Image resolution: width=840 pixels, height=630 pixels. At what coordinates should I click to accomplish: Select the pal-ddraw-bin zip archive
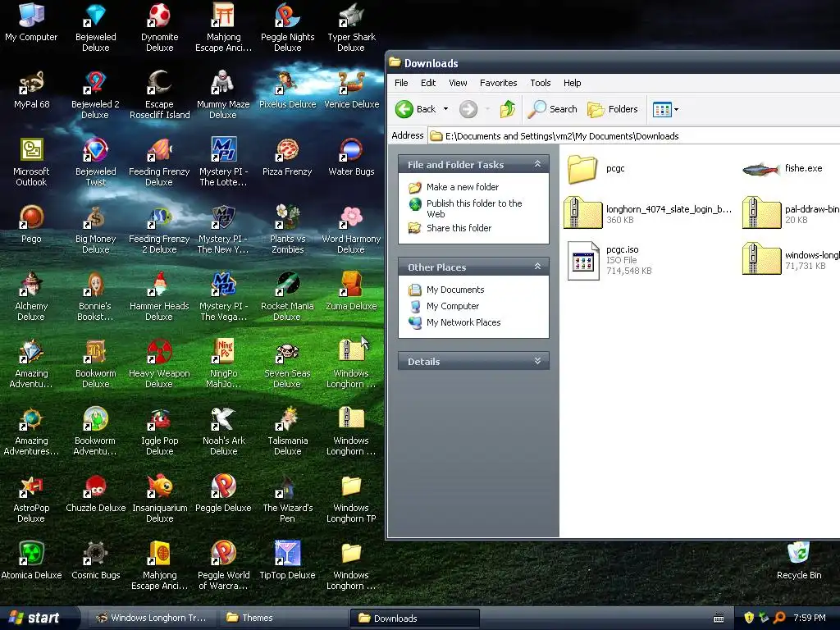(791, 214)
